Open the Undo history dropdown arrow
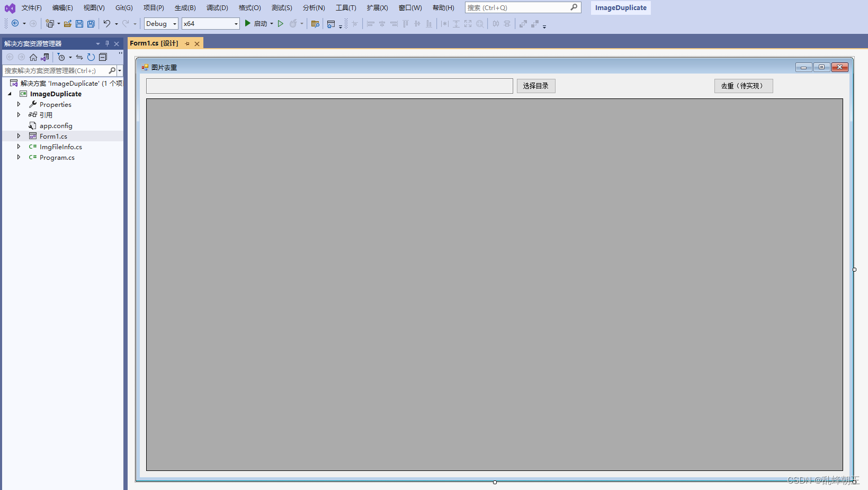The width and height of the screenshot is (868, 490). click(117, 23)
